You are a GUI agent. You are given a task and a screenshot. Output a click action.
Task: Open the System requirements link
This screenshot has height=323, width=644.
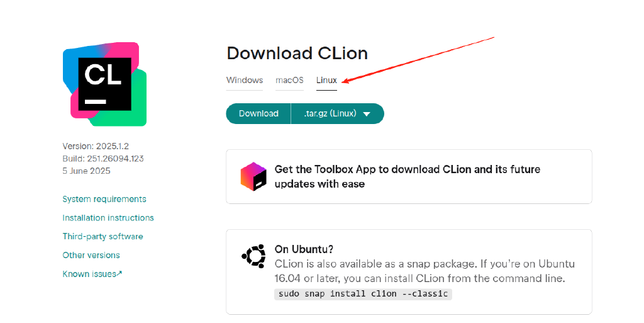pyautogui.click(x=104, y=199)
